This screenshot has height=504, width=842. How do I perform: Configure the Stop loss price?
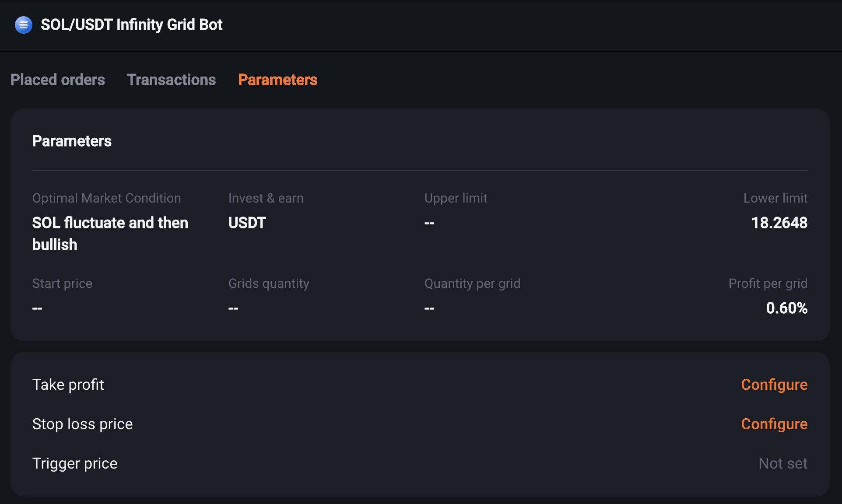774,424
